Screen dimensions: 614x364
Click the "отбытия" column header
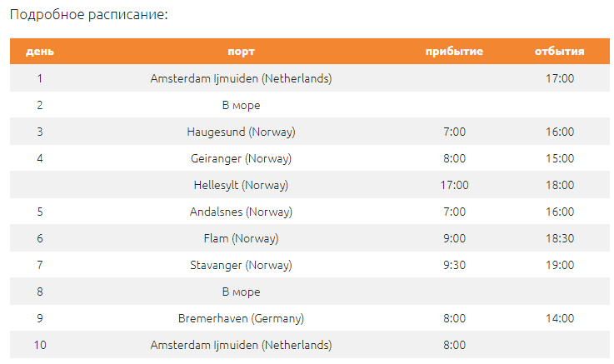[560, 52]
